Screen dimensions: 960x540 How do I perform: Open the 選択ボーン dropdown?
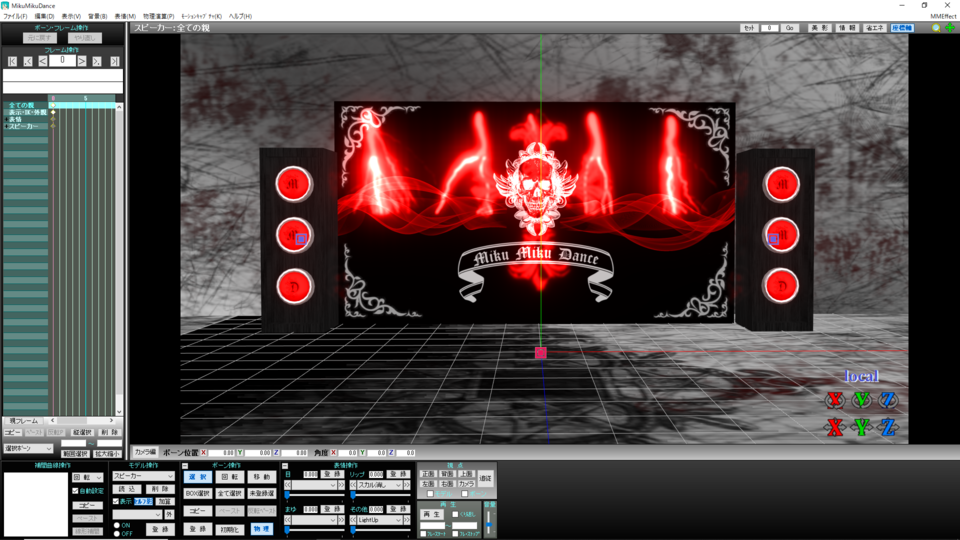[28, 448]
